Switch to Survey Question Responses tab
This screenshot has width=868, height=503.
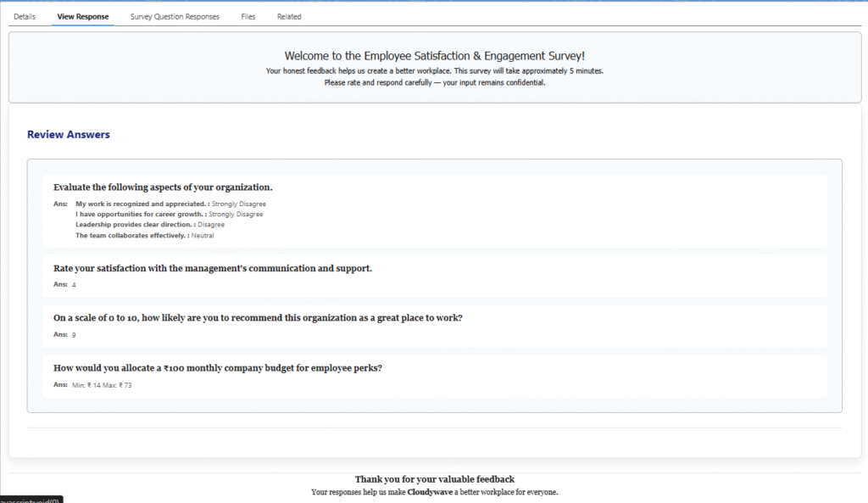point(175,16)
